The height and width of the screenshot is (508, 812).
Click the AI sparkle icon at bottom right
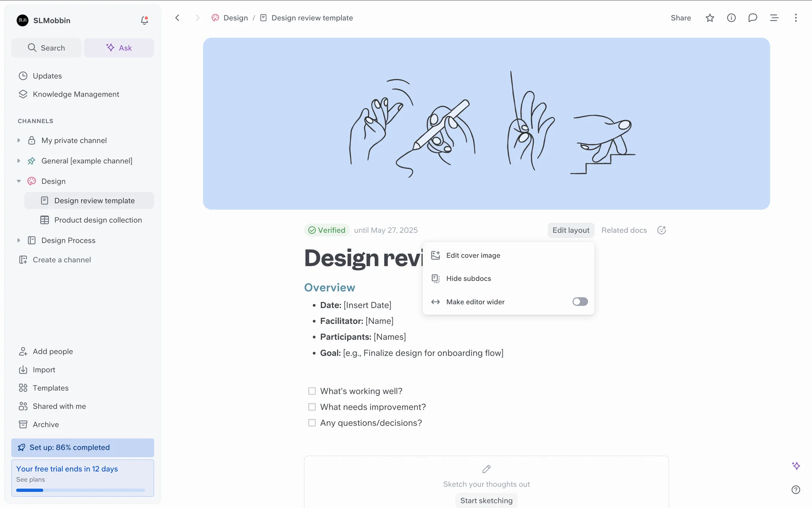pyautogui.click(x=796, y=466)
